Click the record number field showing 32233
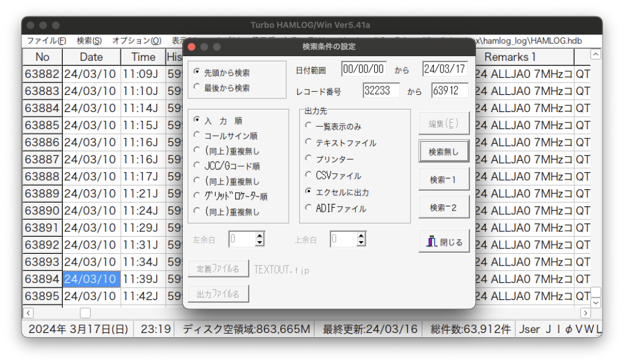The image size is (624, 364). pos(381,89)
